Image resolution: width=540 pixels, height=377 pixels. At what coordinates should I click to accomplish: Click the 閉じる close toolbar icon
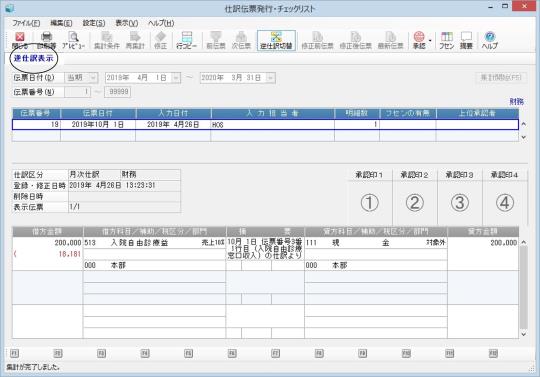[20, 40]
